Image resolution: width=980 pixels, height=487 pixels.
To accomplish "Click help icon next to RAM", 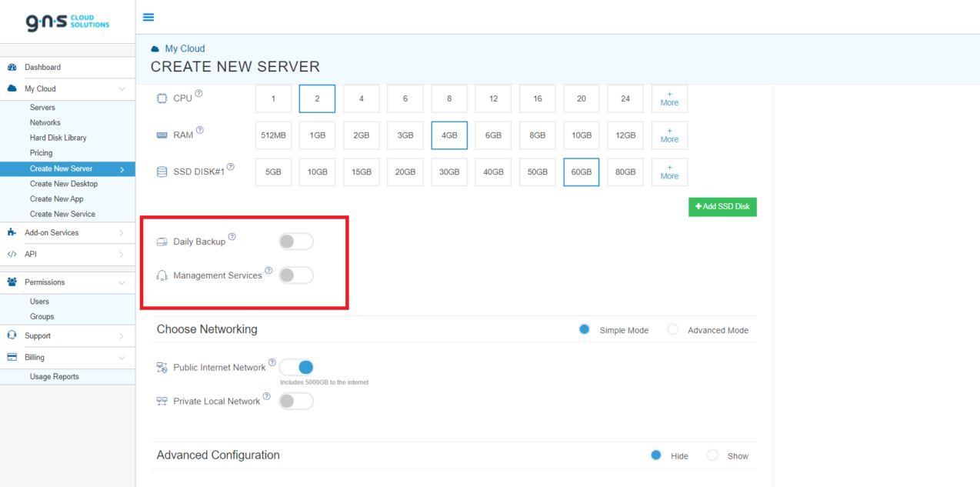I will (x=199, y=130).
